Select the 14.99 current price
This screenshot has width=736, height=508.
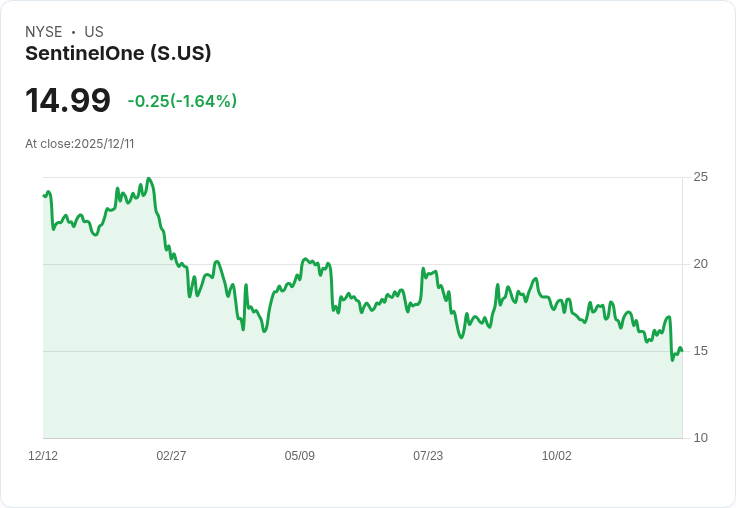[68, 101]
